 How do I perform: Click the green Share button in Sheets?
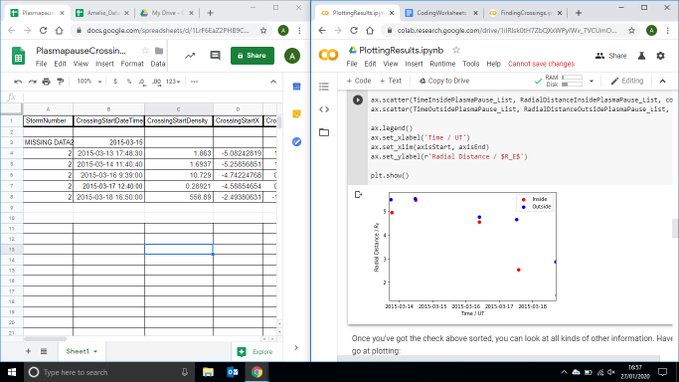(252, 55)
